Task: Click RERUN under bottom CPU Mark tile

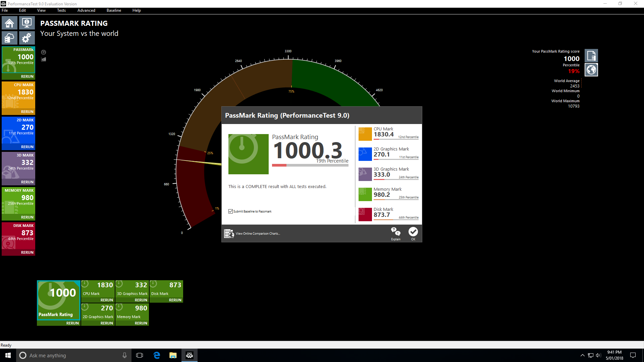Action: [107, 300]
